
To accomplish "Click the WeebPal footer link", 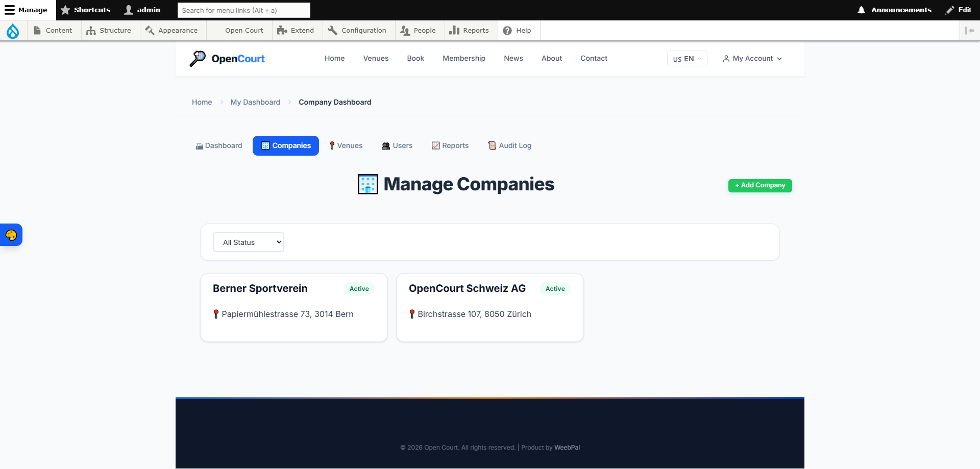I will coord(567,448).
